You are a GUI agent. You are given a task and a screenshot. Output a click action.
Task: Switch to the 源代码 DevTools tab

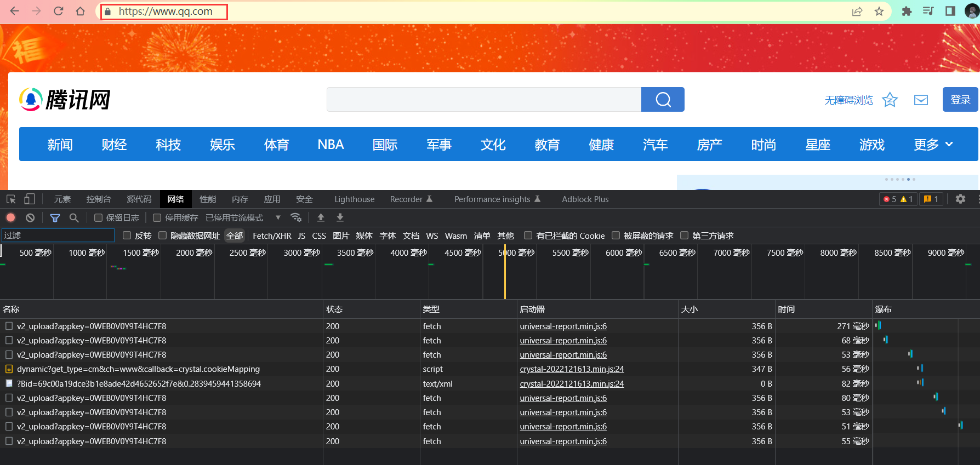point(139,199)
